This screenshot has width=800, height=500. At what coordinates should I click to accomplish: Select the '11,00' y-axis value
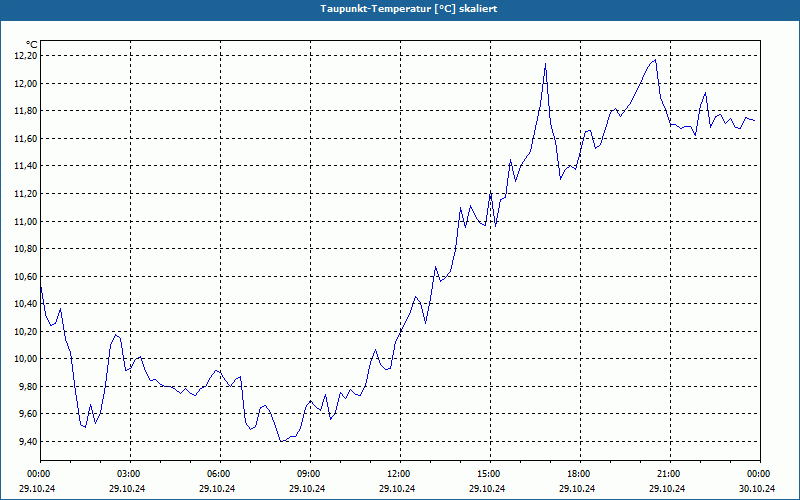[24, 221]
